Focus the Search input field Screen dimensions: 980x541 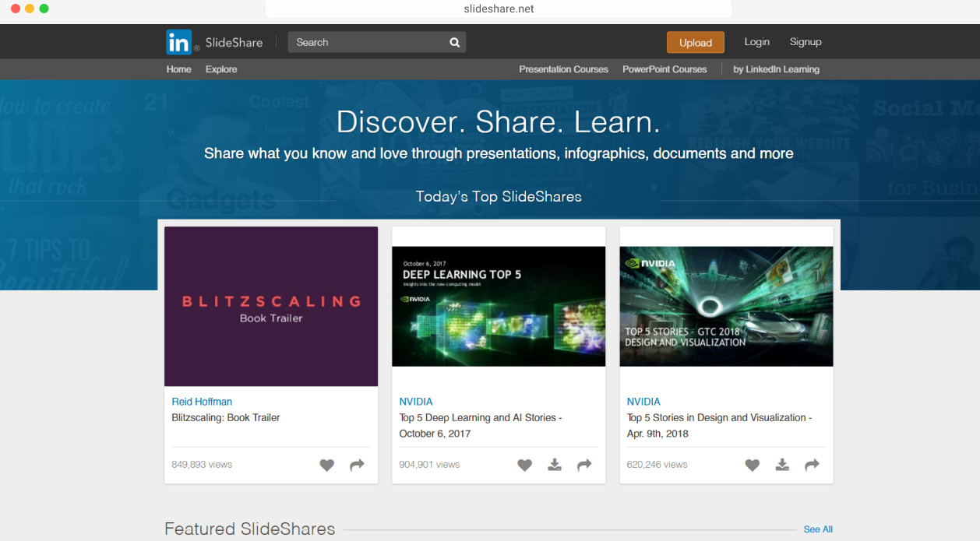tap(366, 42)
